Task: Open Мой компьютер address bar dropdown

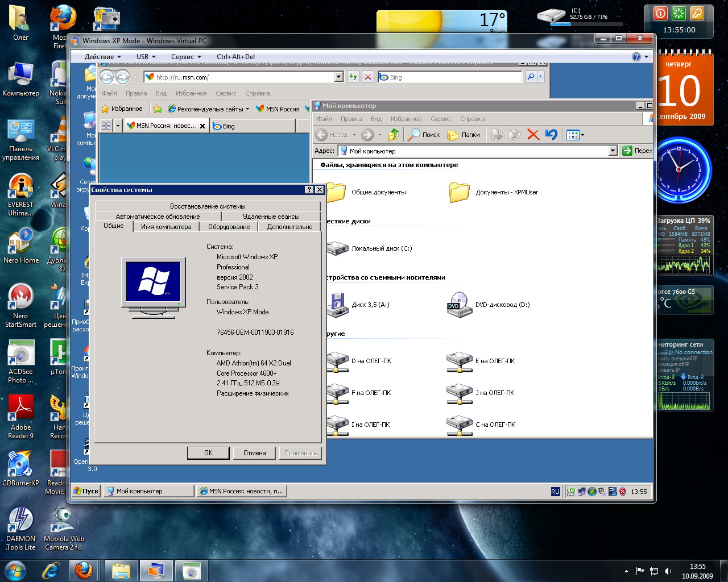Action: [x=613, y=151]
